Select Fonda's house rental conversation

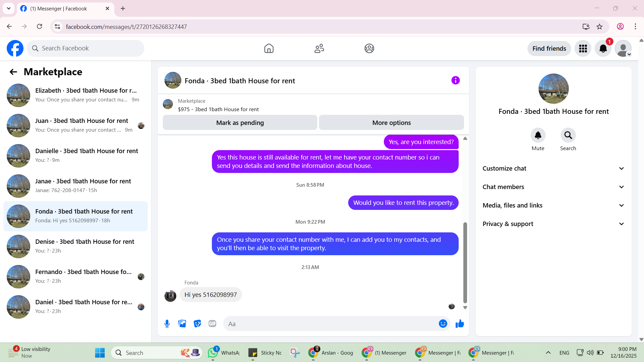click(76, 216)
